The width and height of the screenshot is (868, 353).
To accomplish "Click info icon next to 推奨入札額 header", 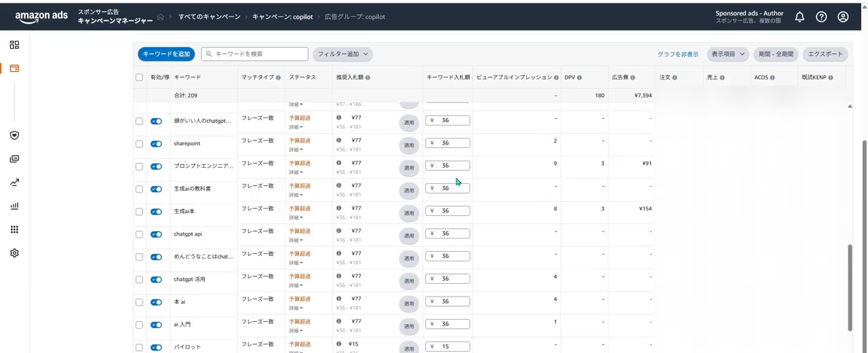I will [x=368, y=78].
